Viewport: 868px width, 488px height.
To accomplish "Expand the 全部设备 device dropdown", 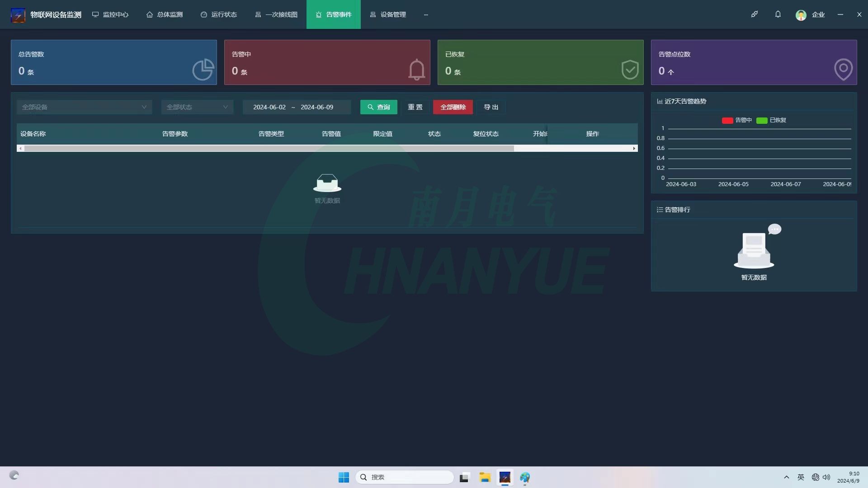I will (x=84, y=107).
